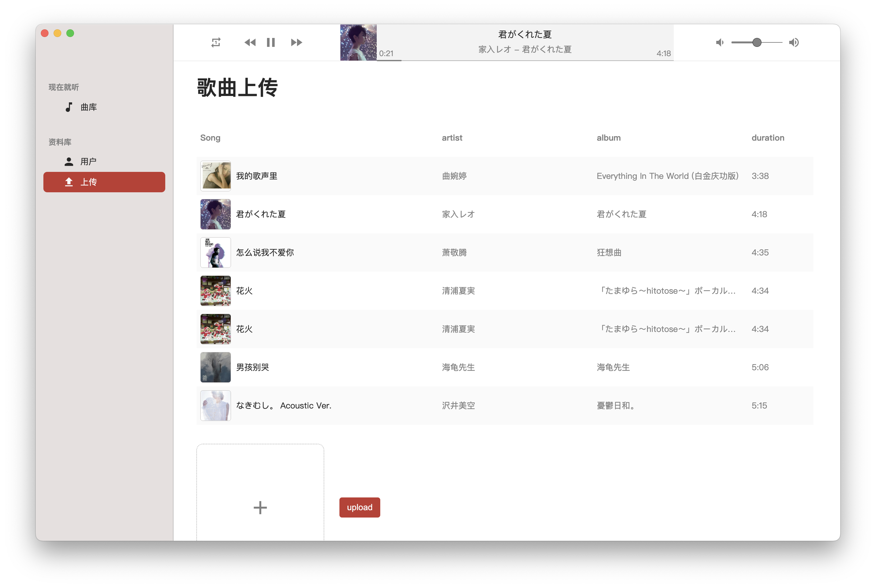Open the 曲库 library music note icon
The height and width of the screenshot is (588, 876).
(x=69, y=107)
